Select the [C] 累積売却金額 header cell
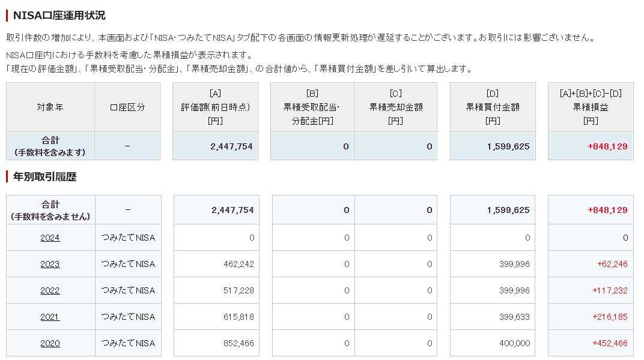 [x=395, y=107]
